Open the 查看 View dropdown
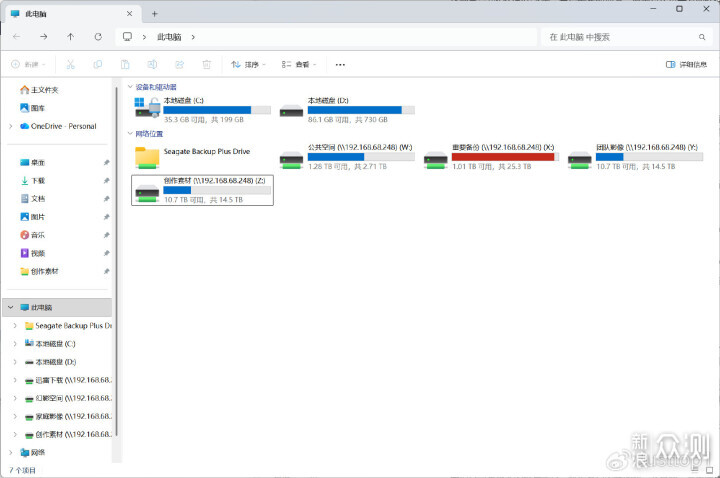720x478 pixels. point(299,64)
